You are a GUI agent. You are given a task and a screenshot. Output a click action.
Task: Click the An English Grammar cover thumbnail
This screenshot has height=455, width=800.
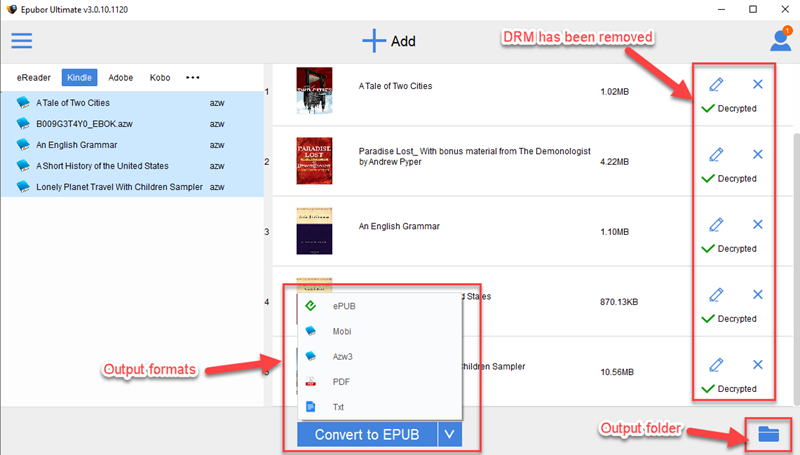click(x=314, y=231)
